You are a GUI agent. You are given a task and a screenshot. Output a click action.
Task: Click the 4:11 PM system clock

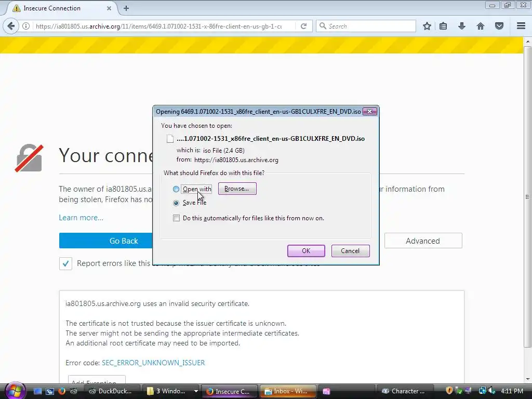coord(512,391)
